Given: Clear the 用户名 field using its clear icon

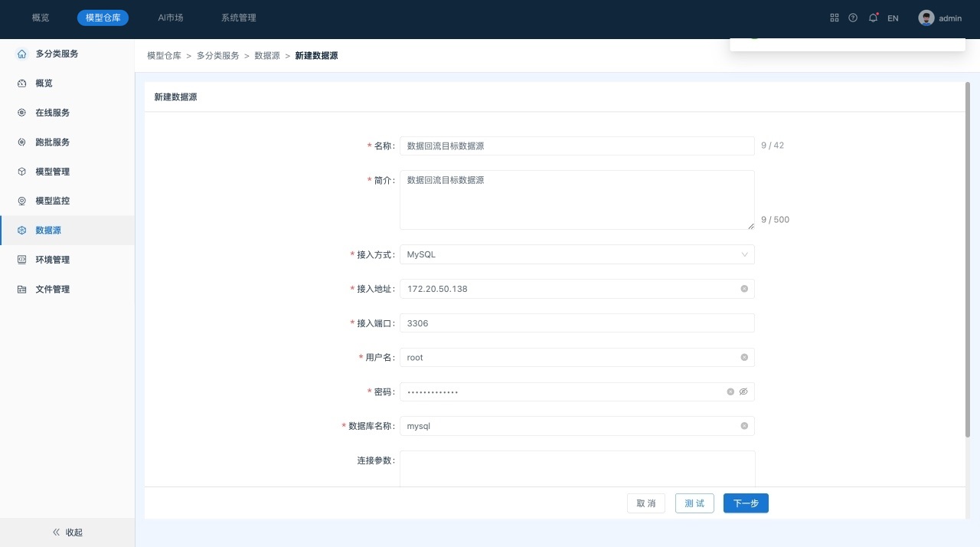Looking at the screenshot, I should coord(744,358).
